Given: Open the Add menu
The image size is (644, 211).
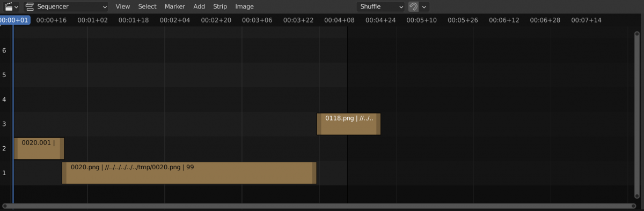Looking at the screenshot, I should (199, 6).
